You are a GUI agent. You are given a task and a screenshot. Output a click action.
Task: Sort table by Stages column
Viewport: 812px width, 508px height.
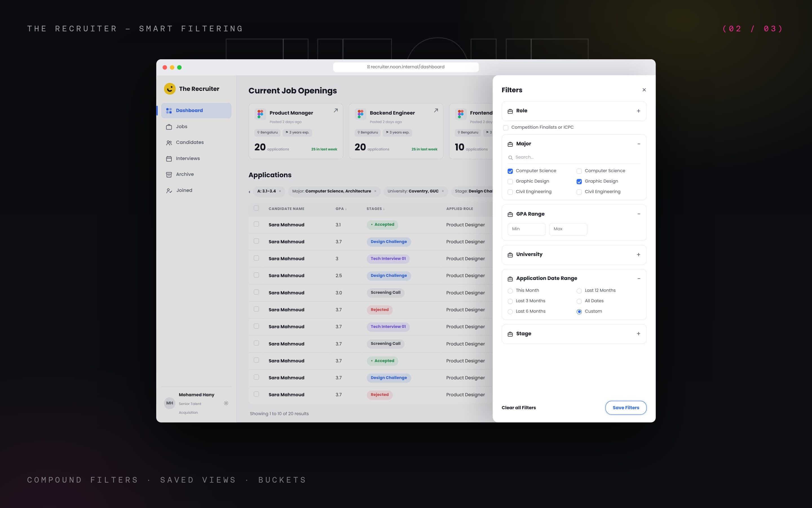[x=376, y=209]
